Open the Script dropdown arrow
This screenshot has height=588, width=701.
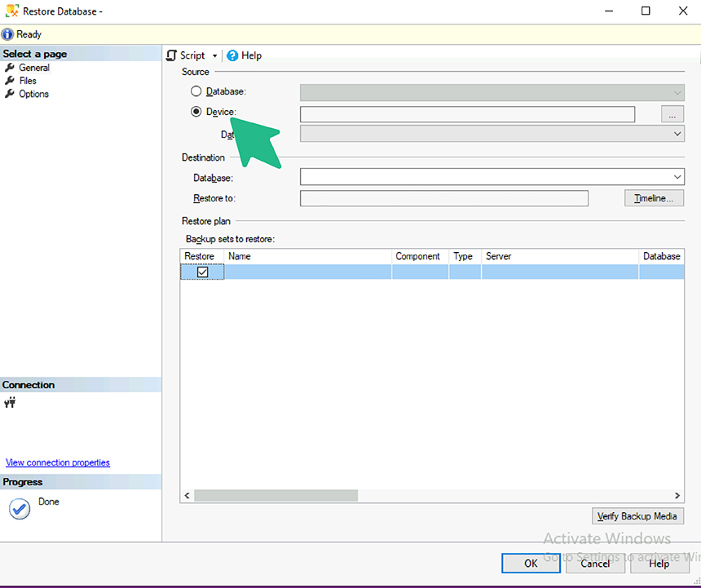215,56
